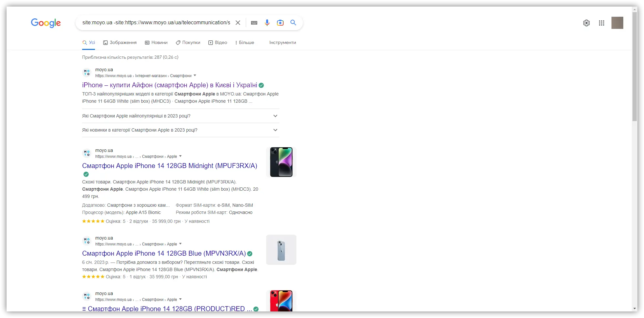Switch to the Покупки tab

tap(188, 43)
